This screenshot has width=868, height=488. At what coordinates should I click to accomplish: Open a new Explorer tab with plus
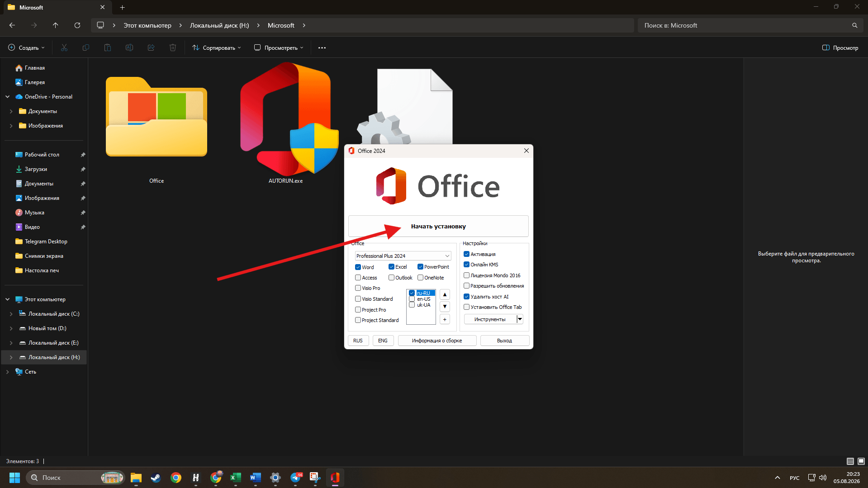[x=122, y=7]
